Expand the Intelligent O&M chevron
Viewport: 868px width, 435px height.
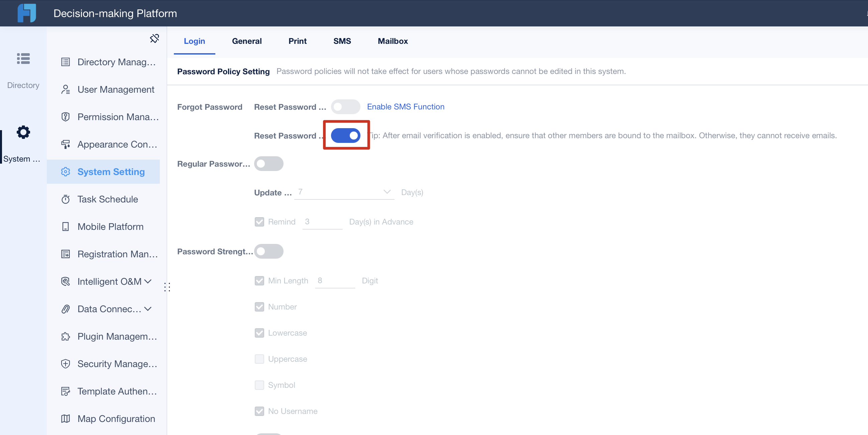147,281
